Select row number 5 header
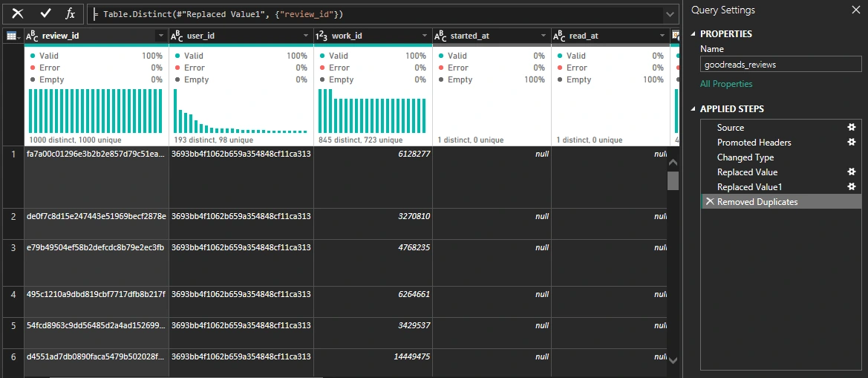The image size is (868, 378). pyautogui.click(x=13, y=333)
